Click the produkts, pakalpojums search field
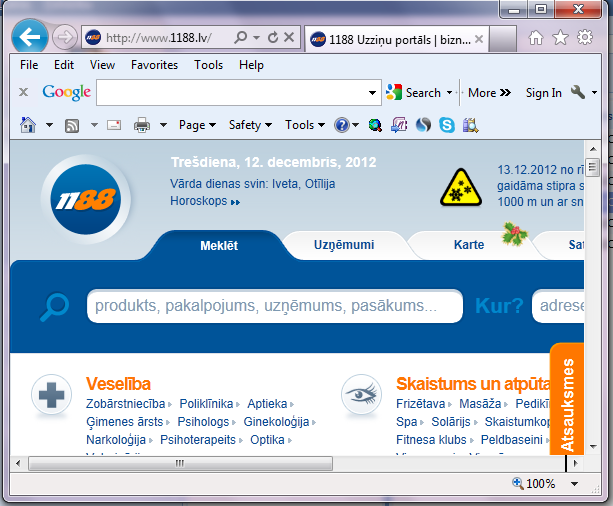613x506 pixels. tap(274, 306)
